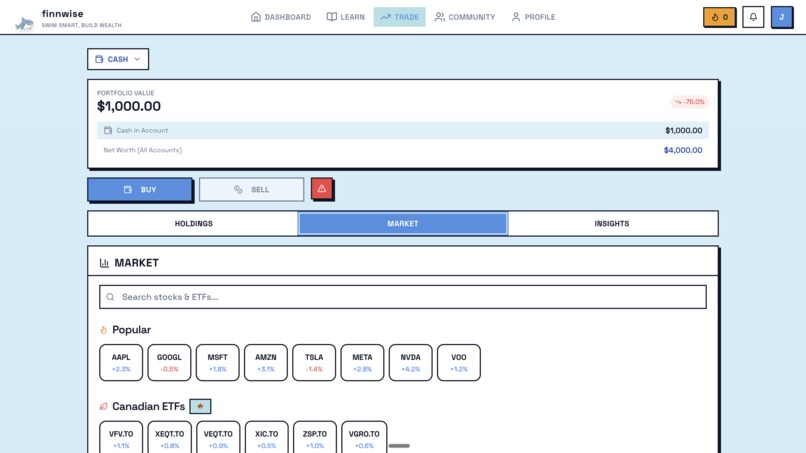The height and width of the screenshot is (453, 806).
Task: Switch to the Market tab
Action: pyautogui.click(x=402, y=224)
